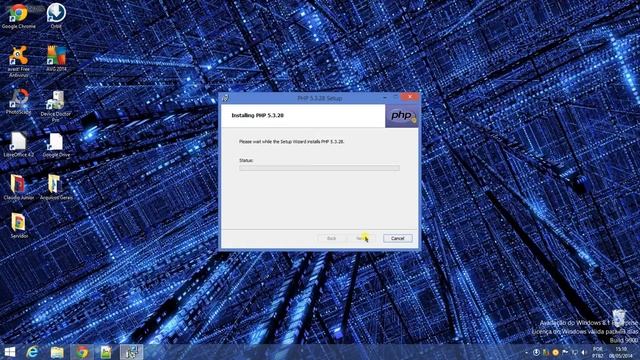Screen dimensions: 640x360
Task: Open the network tray icon
Action: (575, 352)
